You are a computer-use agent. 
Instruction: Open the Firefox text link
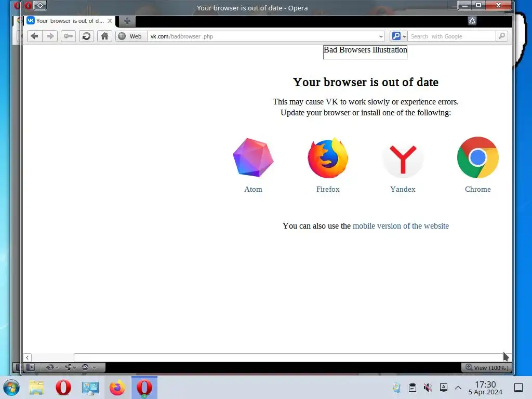pyautogui.click(x=328, y=189)
